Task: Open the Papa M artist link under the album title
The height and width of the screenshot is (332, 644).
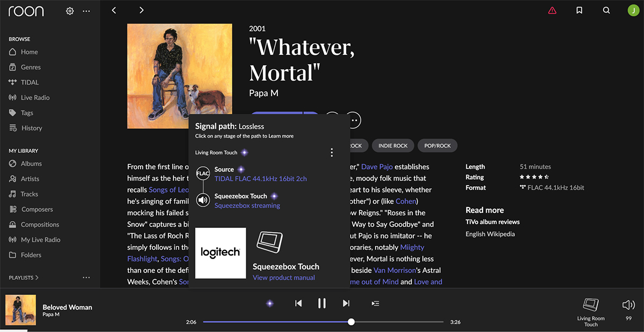Action: (x=264, y=93)
